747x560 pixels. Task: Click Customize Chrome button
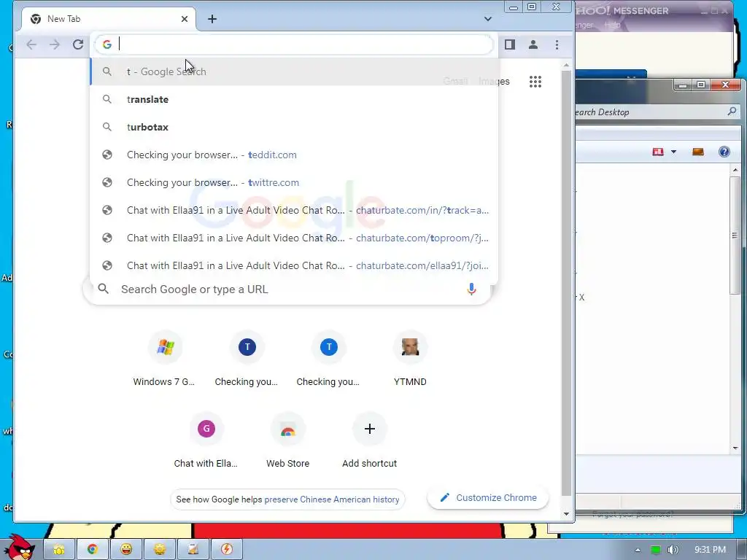[x=488, y=497]
